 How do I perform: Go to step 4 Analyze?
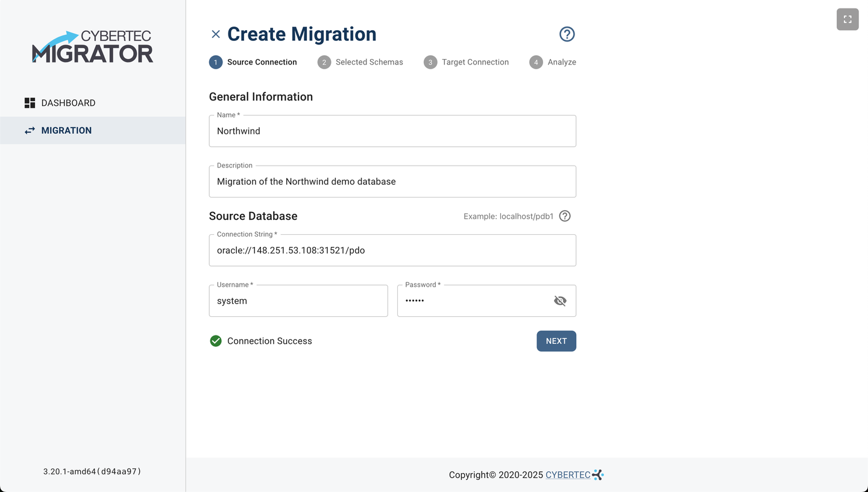click(553, 62)
